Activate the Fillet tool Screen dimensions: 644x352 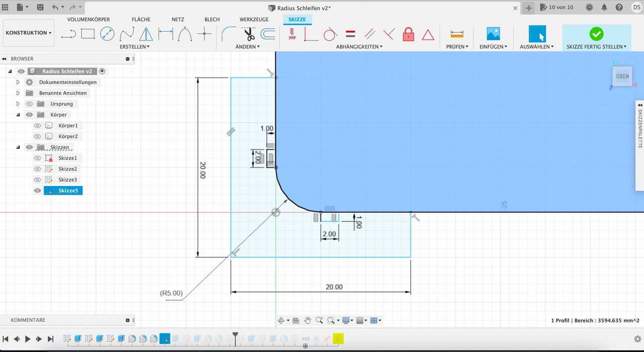(229, 34)
